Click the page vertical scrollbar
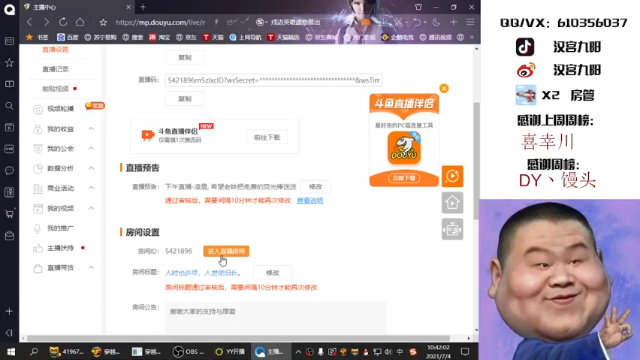The height and width of the screenshot is (360, 640). coord(476,160)
